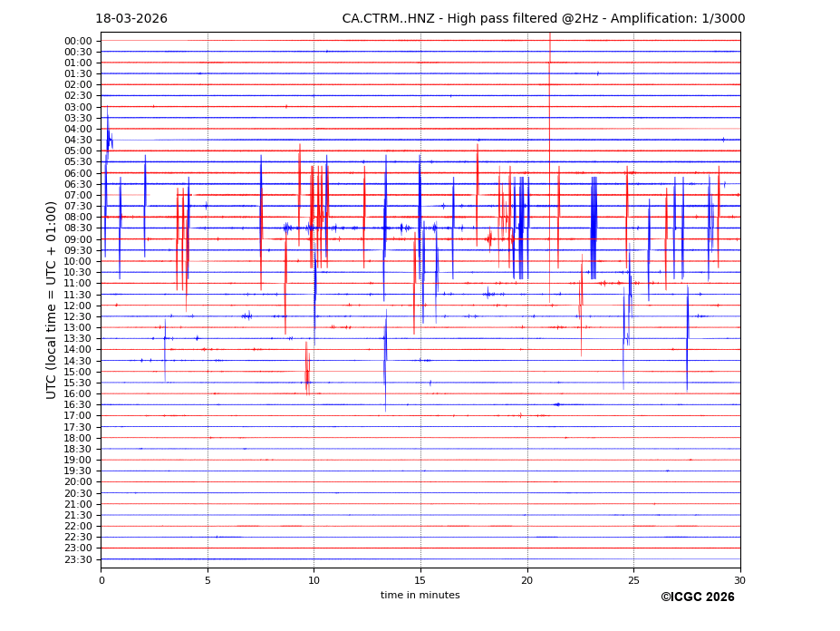840x631 pixels.
Task: Select the 20:00 time row label
Action: 77,482
